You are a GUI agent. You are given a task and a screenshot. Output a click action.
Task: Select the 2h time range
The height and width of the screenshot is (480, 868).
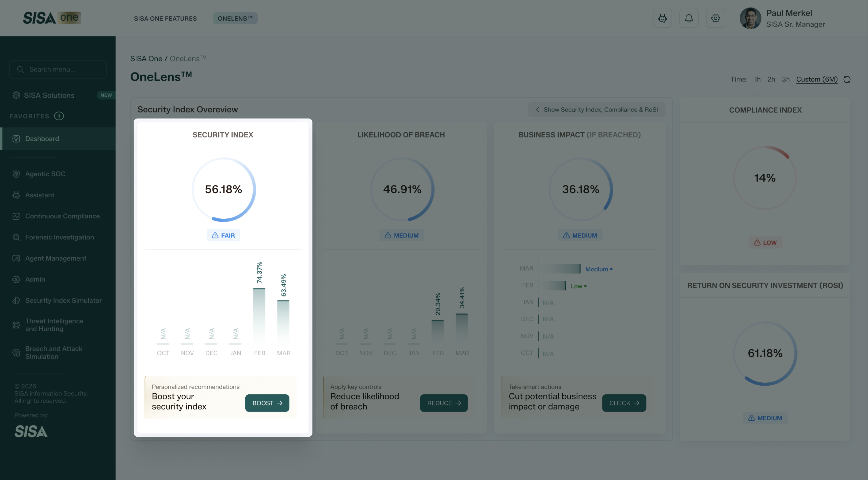pyautogui.click(x=771, y=80)
